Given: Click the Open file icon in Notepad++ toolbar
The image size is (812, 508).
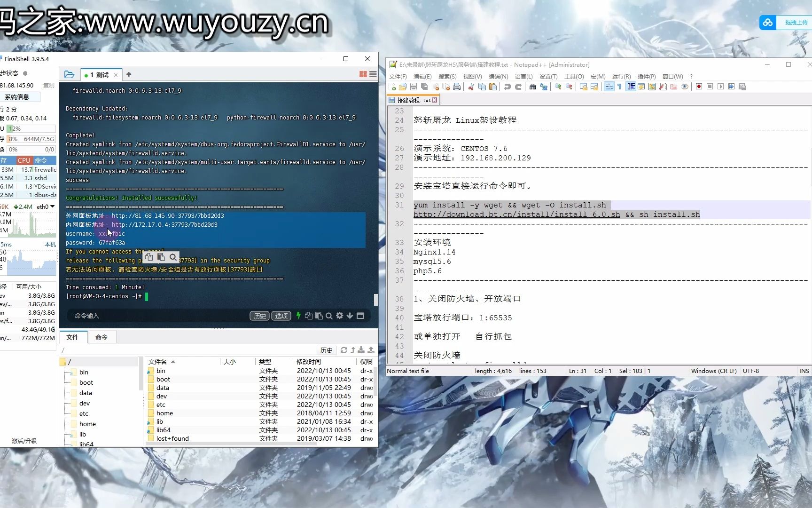Looking at the screenshot, I should [x=403, y=87].
